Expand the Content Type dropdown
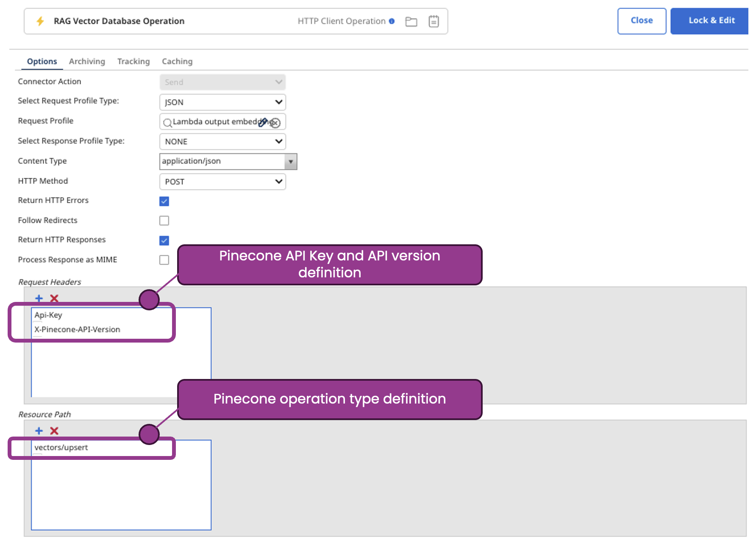 290,161
